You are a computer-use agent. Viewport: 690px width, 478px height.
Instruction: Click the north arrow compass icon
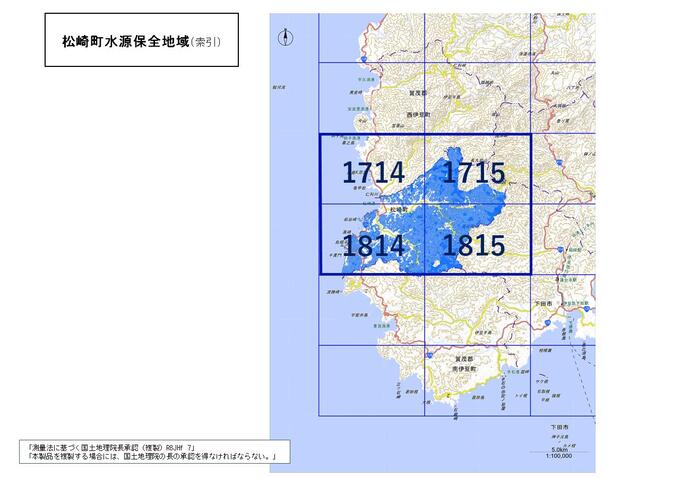point(286,37)
